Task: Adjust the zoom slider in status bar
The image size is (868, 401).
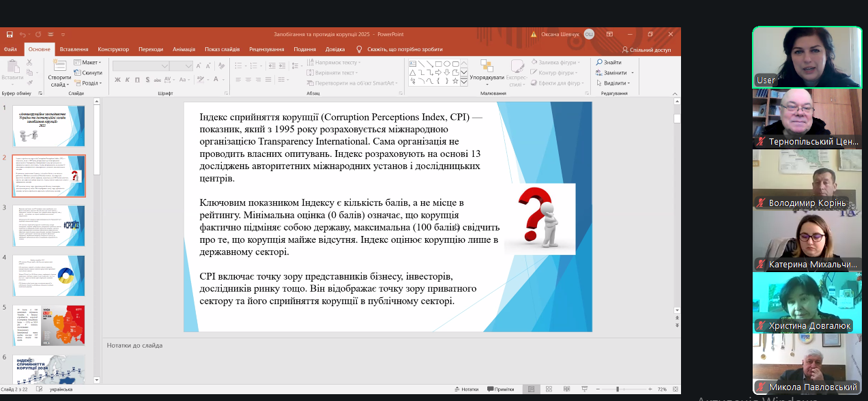Action: 618,389
